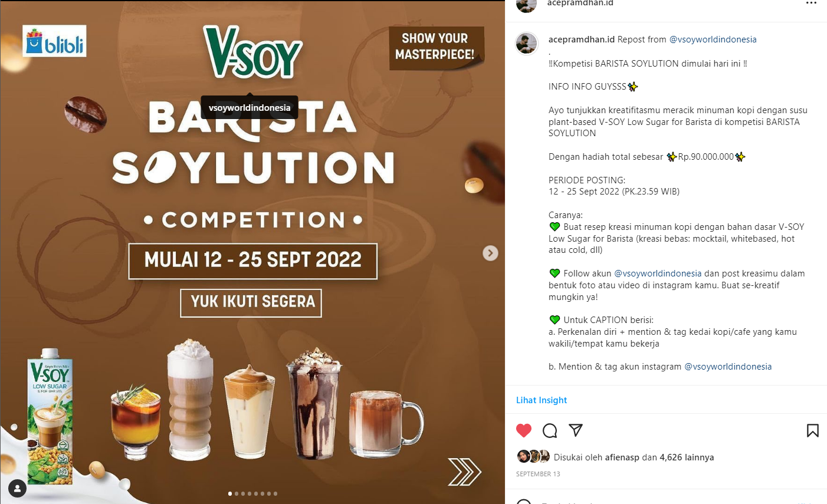Select second carousel dot indicator
This screenshot has height=504, width=827.
pos(237,493)
